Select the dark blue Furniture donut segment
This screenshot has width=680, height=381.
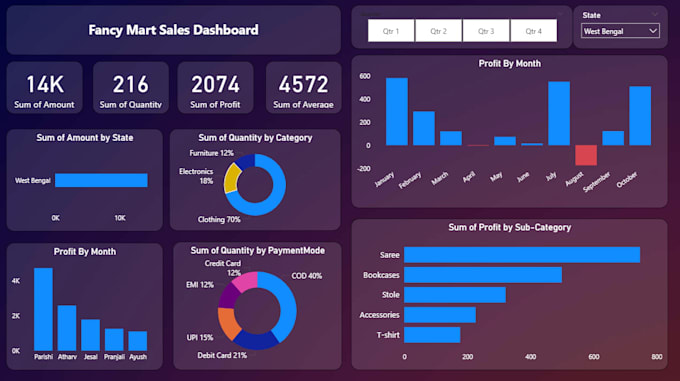[246, 161]
